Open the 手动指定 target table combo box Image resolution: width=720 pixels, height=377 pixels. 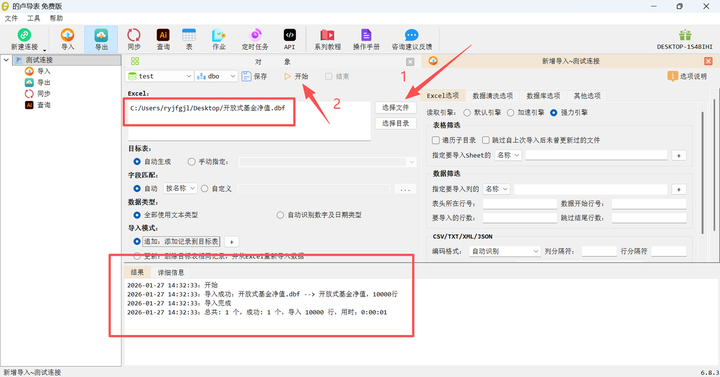pyautogui.click(x=327, y=162)
